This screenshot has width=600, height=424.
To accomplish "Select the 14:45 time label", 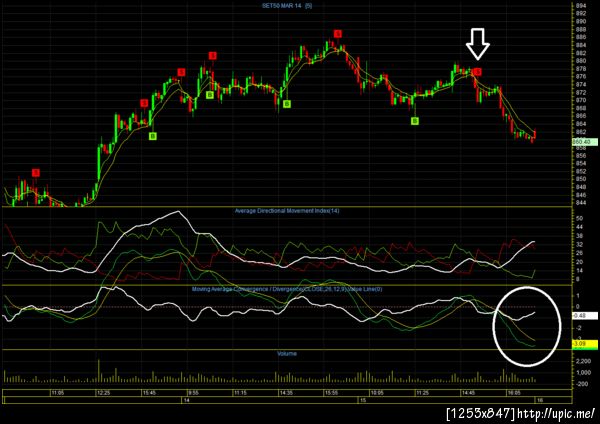I will (468, 393).
